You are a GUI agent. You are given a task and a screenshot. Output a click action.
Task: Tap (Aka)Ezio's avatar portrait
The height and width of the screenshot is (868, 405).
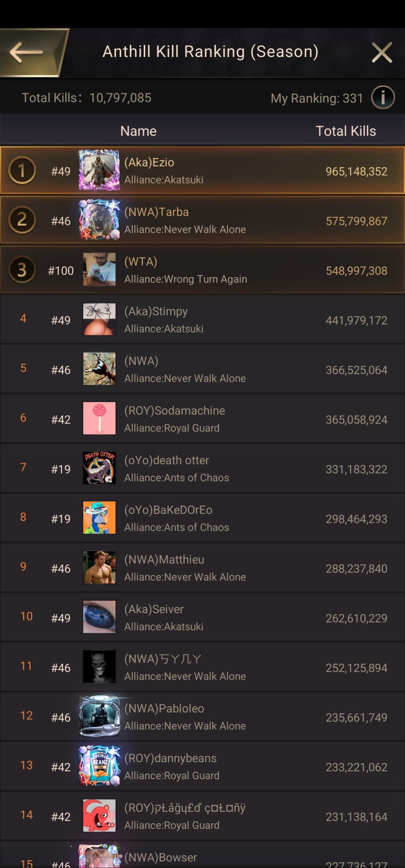tap(99, 171)
